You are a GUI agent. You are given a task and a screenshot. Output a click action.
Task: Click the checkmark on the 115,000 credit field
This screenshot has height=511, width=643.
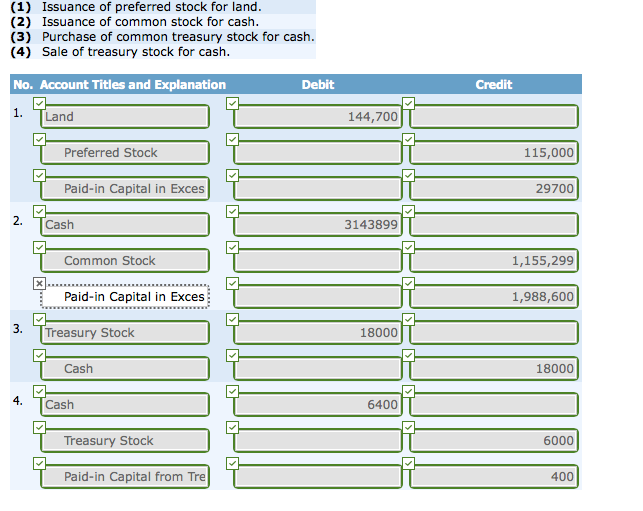point(408,139)
